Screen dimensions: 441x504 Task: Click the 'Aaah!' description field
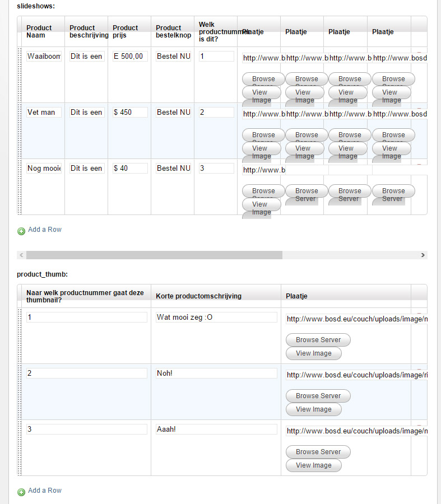click(x=216, y=429)
